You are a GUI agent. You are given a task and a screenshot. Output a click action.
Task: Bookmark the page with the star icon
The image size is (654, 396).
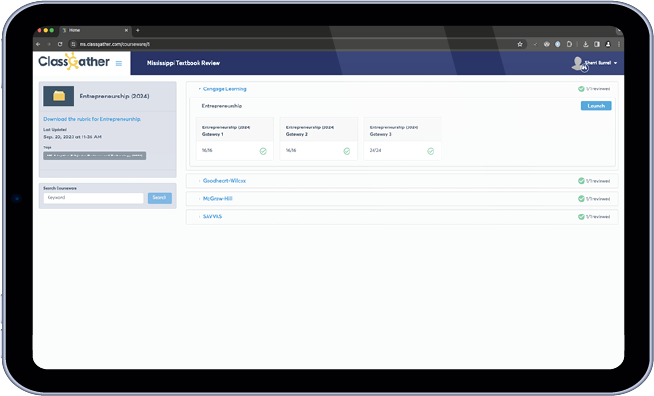click(520, 44)
